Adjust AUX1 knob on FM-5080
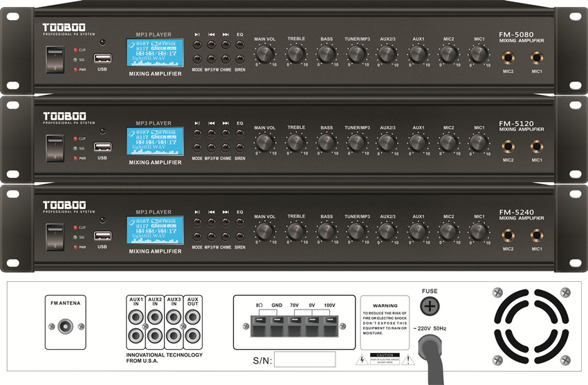588x385 pixels. tap(418, 54)
